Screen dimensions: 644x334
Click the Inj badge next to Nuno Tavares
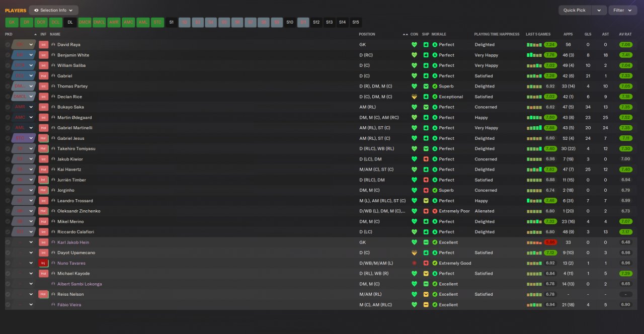click(x=43, y=263)
